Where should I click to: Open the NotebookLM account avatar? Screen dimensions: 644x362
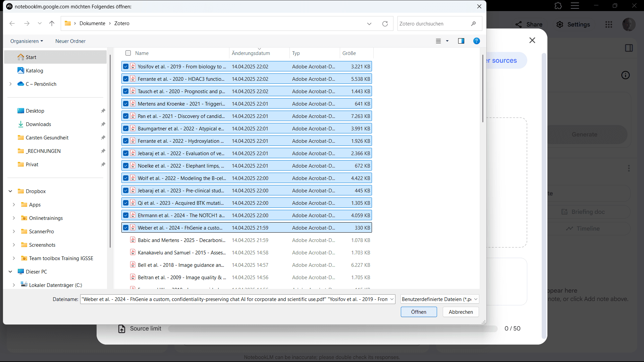click(x=629, y=24)
